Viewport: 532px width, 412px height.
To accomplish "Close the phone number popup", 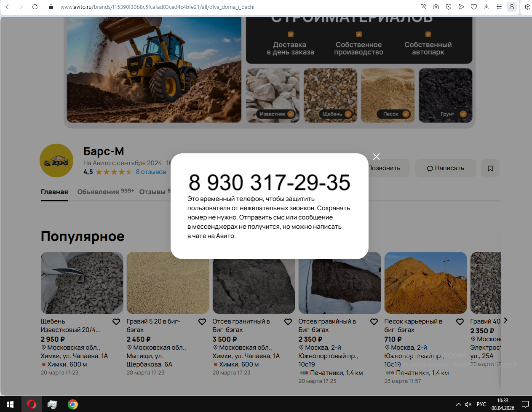I will (376, 157).
